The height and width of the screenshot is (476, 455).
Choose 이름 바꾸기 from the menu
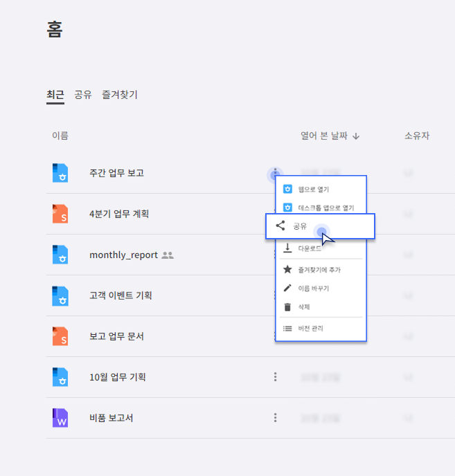321,288
